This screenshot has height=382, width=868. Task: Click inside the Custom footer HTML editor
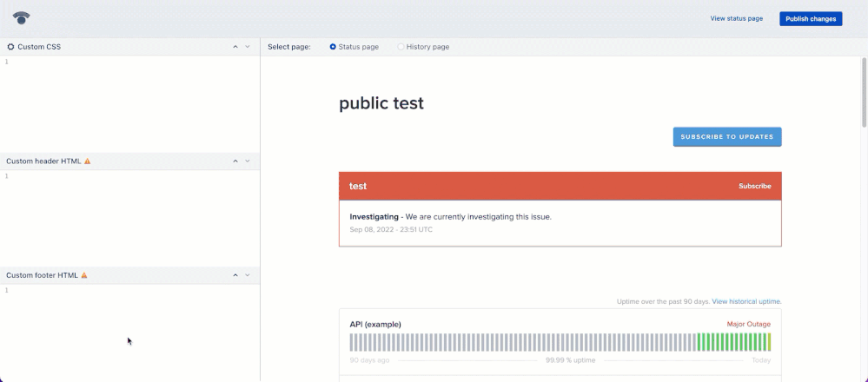(129, 333)
